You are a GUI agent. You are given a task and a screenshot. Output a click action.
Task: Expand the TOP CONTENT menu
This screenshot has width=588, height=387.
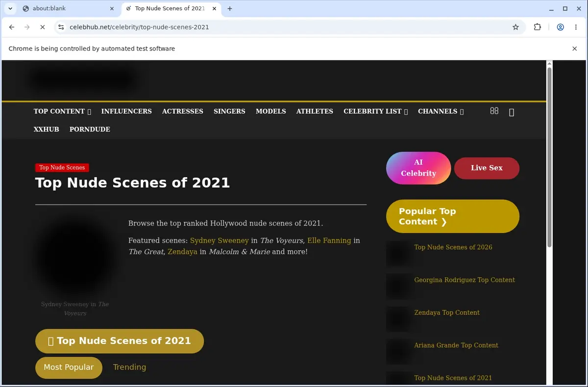62,111
